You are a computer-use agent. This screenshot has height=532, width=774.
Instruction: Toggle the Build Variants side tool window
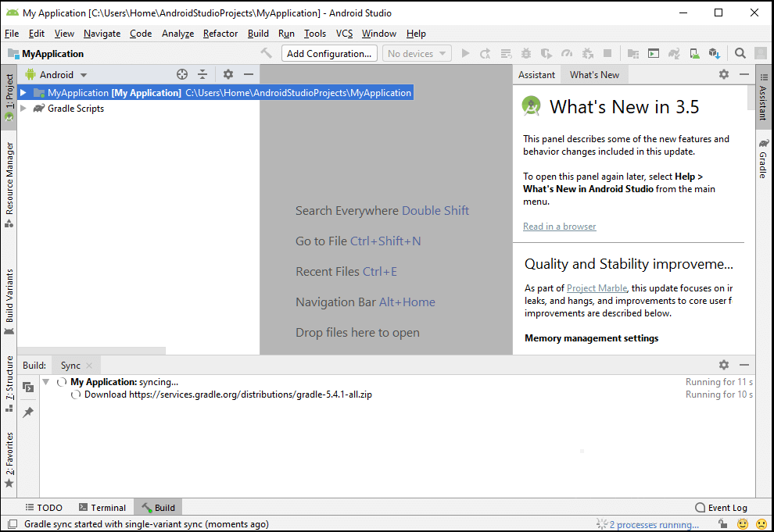9,302
